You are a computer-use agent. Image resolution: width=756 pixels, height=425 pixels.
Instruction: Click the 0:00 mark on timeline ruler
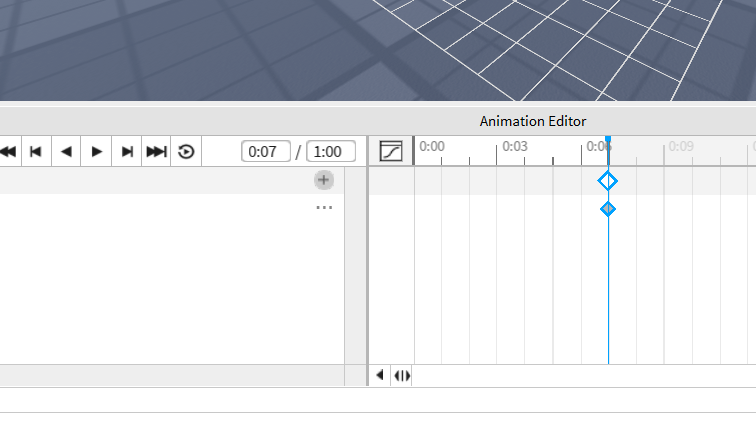[431, 147]
